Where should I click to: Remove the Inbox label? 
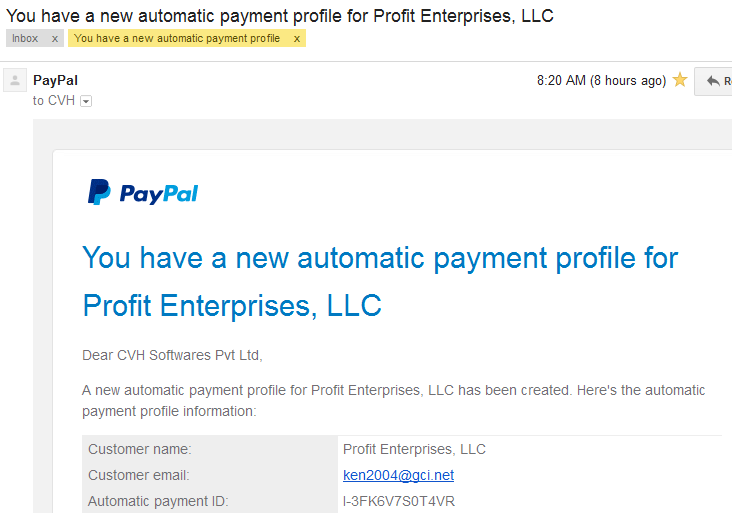pyautogui.click(x=55, y=39)
